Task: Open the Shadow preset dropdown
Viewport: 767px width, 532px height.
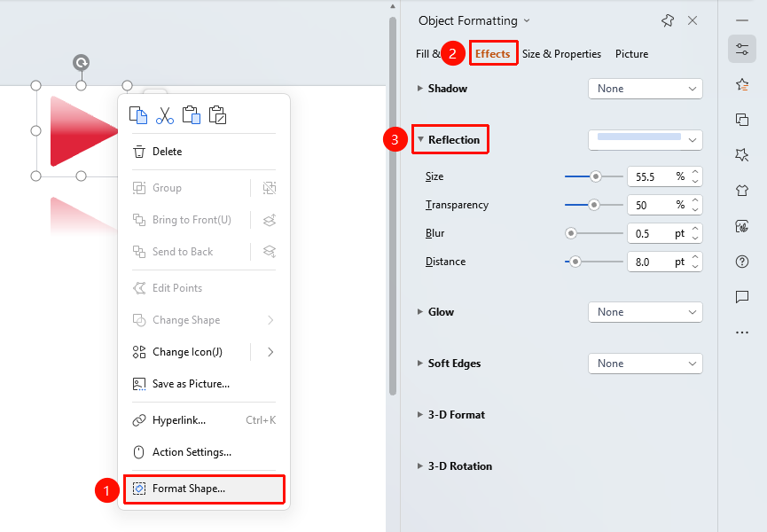Action: [x=646, y=89]
